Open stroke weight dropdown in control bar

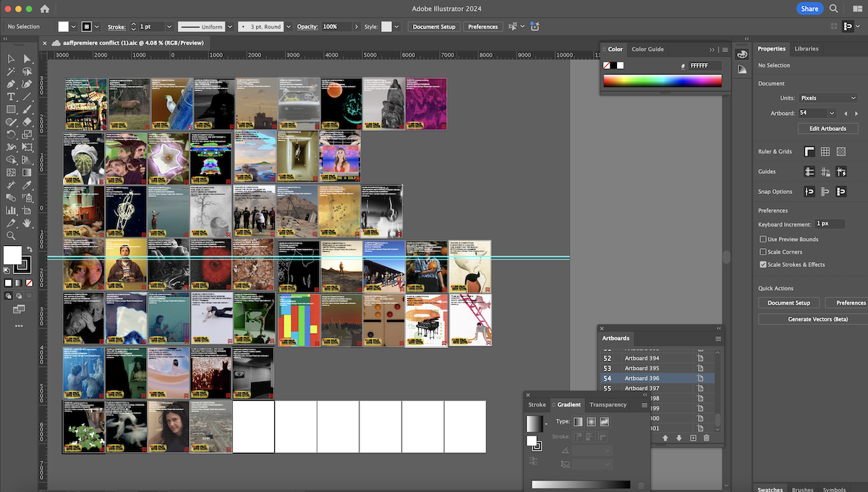(x=168, y=27)
